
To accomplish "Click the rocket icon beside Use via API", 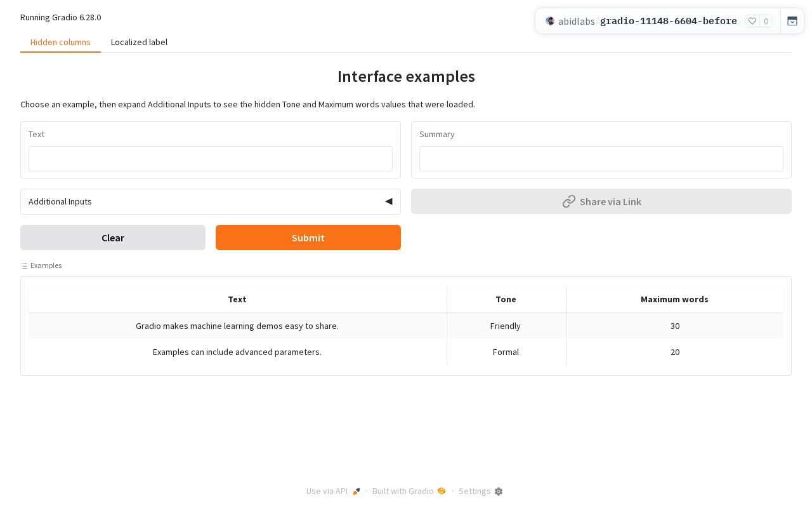I will (357, 491).
